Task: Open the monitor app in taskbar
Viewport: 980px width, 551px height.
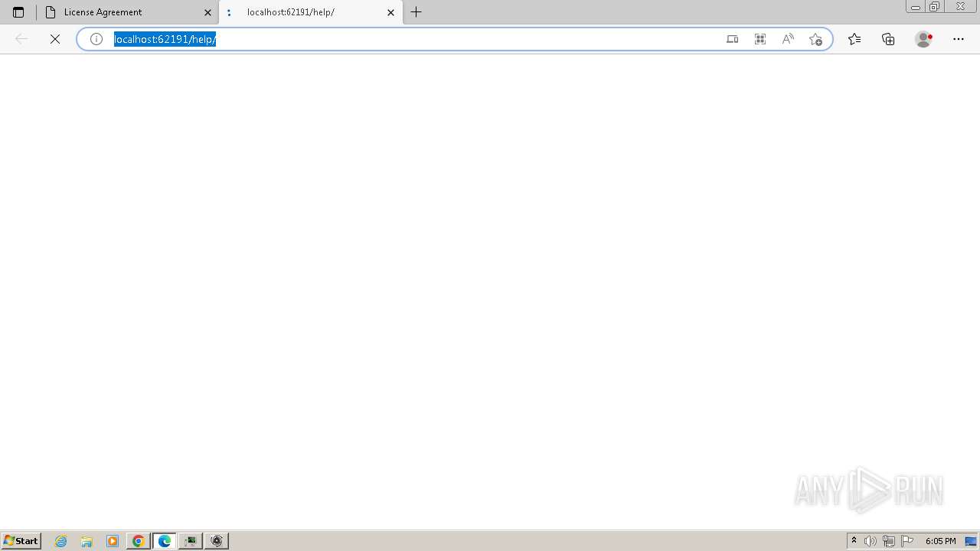Action: [191, 541]
